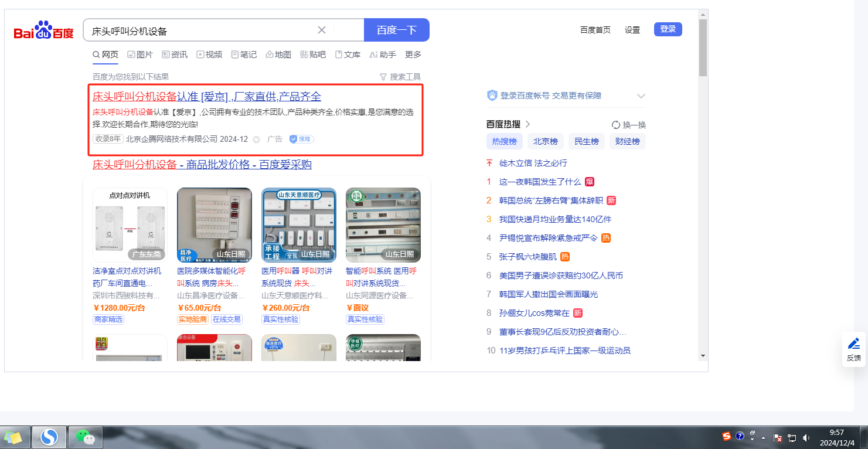
Task: Open the 百度爱采购 result title link
Action: pyautogui.click(x=202, y=165)
